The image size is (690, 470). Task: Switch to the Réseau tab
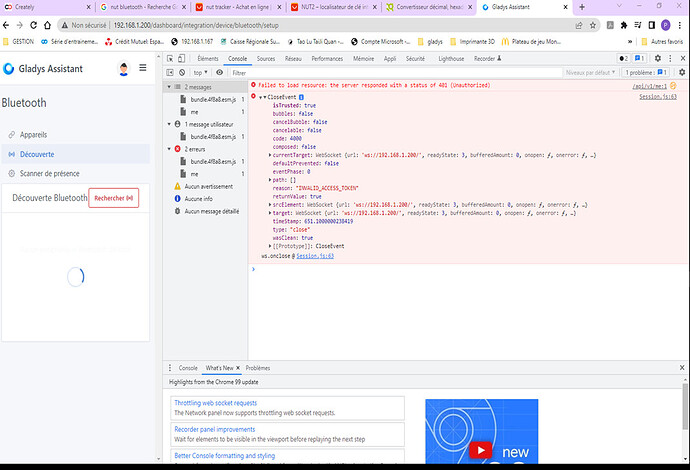pyautogui.click(x=293, y=59)
